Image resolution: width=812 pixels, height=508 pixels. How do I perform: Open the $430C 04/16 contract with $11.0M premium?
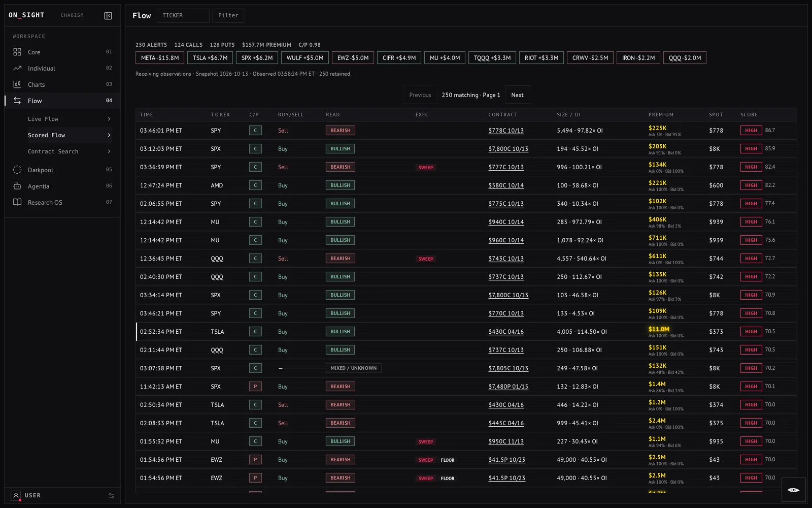tap(506, 332)
